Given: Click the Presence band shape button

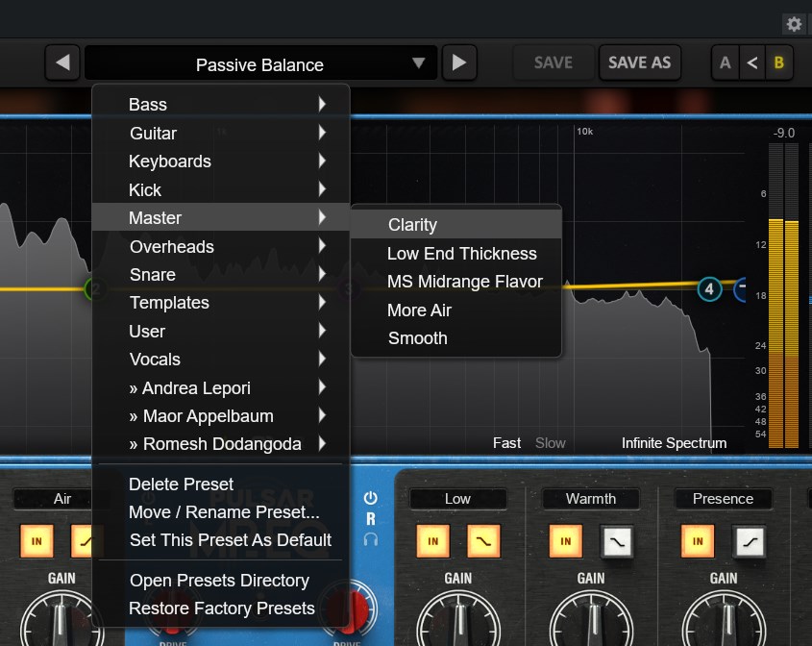Looking at the screenshot, I should point(749,541).
